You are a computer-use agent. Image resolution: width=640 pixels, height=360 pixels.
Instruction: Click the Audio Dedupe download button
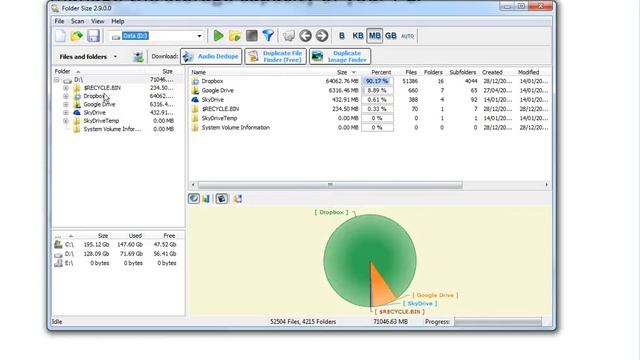tap(211, 56)
